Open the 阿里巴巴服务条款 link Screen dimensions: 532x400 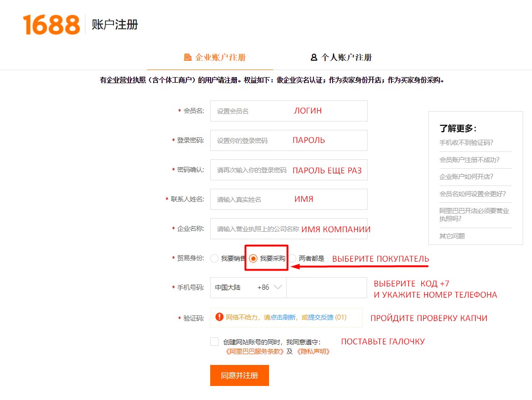click(255, 351)
